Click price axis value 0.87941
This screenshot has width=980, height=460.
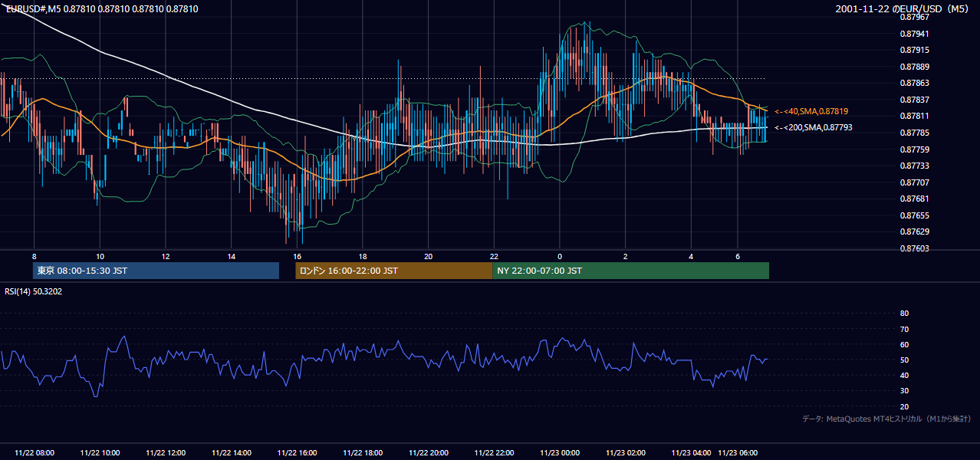point(913,34)
